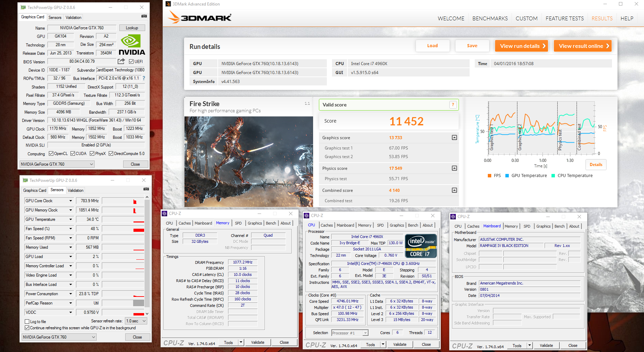Open Bench tab in CPU-Z Mainboard window
This screenshot has width=644, height=352.
coord(559,226)
